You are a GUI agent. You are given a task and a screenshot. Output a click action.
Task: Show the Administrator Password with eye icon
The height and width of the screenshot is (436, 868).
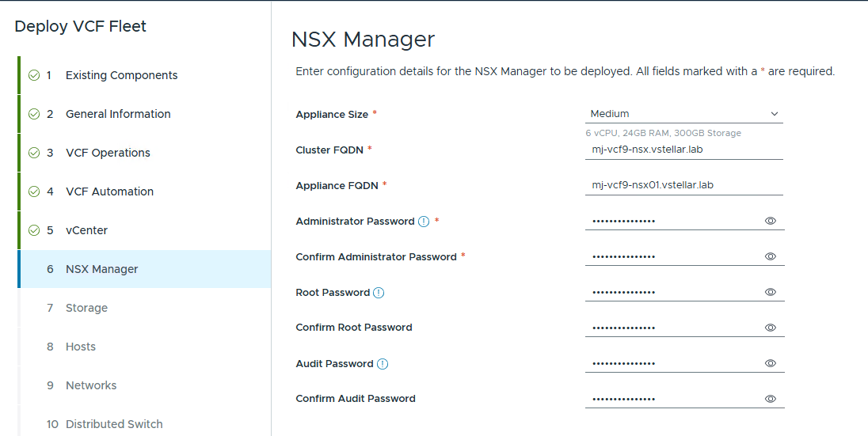[x=771, y=222]
